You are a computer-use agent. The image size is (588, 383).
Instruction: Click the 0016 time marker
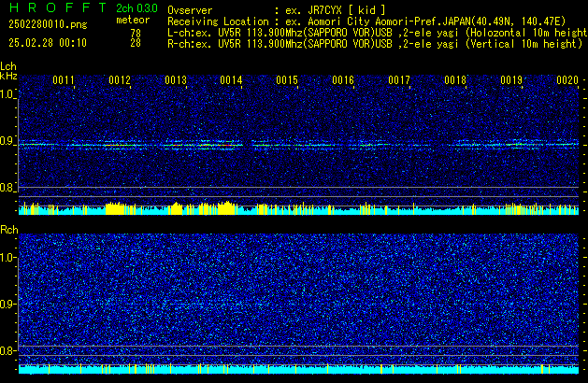(343, 80)
